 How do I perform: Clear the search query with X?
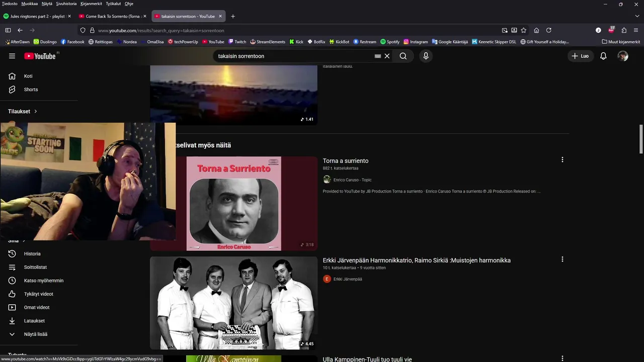(387, 56)
